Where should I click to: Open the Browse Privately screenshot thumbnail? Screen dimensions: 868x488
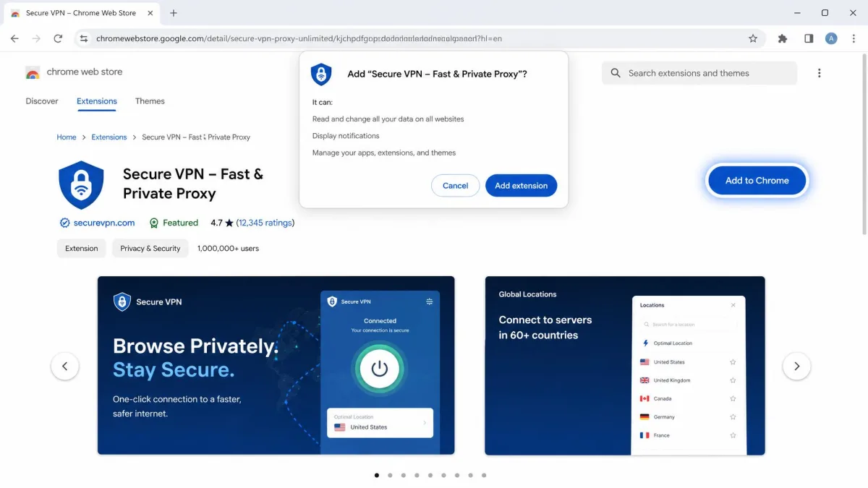click(276, 365)
